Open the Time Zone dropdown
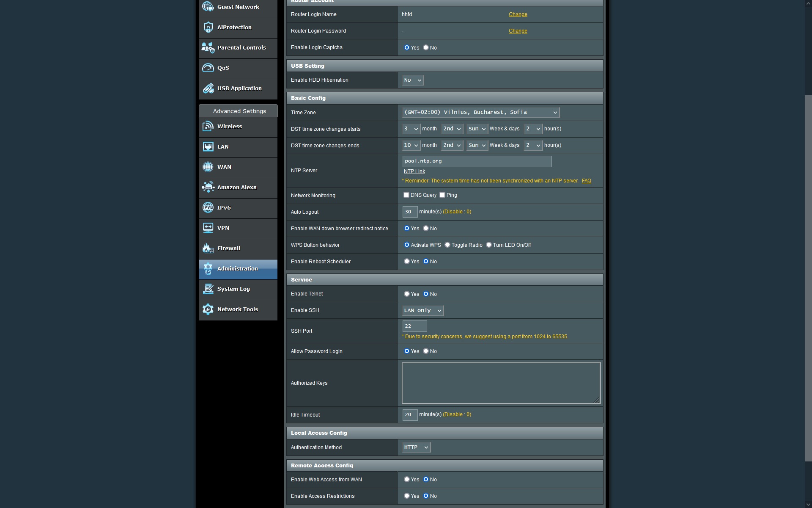The height and width of the screenshot is (508, 812). [x=480, y=112]
